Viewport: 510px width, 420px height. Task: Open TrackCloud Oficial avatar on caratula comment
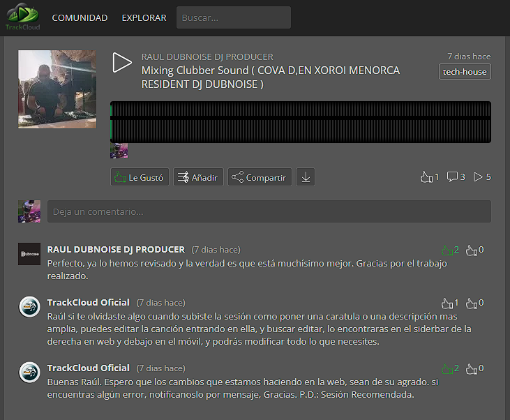29,306
